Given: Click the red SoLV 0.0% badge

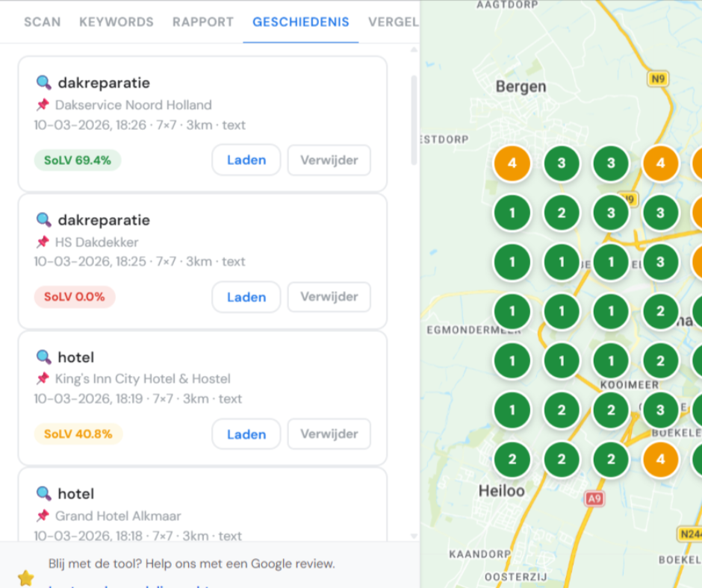Looking at the screenshot, I should (x=75, y=297).
